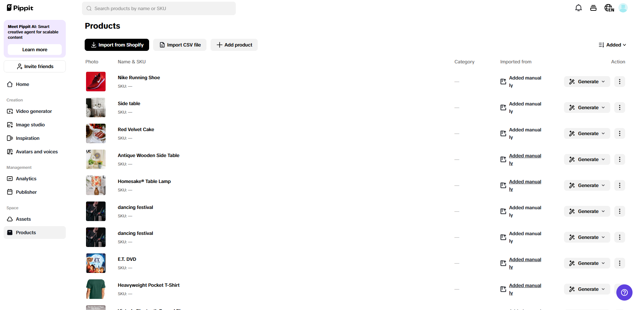Screen dimensions: 644x310
Task: Click the Category column header
Action: [x=464, y=62]
